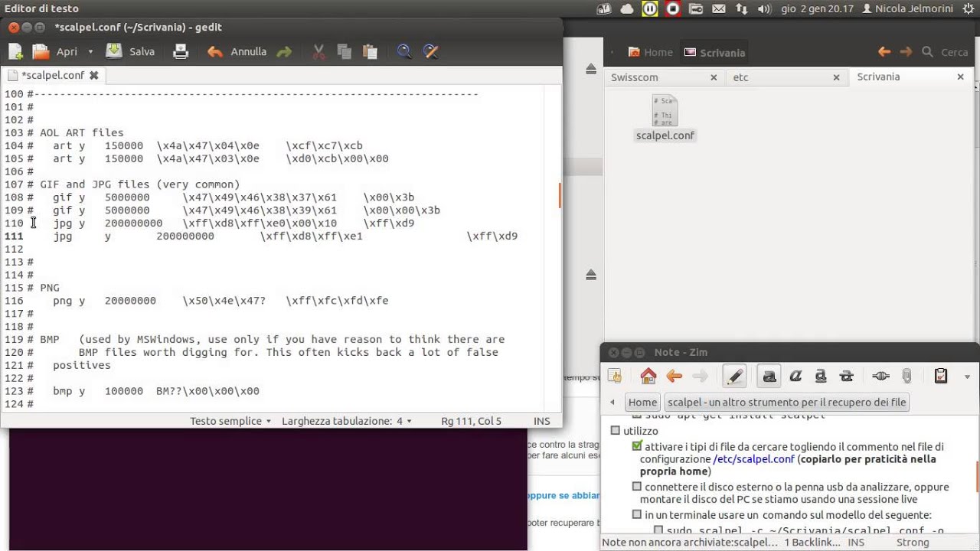The height and width of the screenshot is (551, 980).
Task: Redo the edit with the green arrow
Action: 284,52
